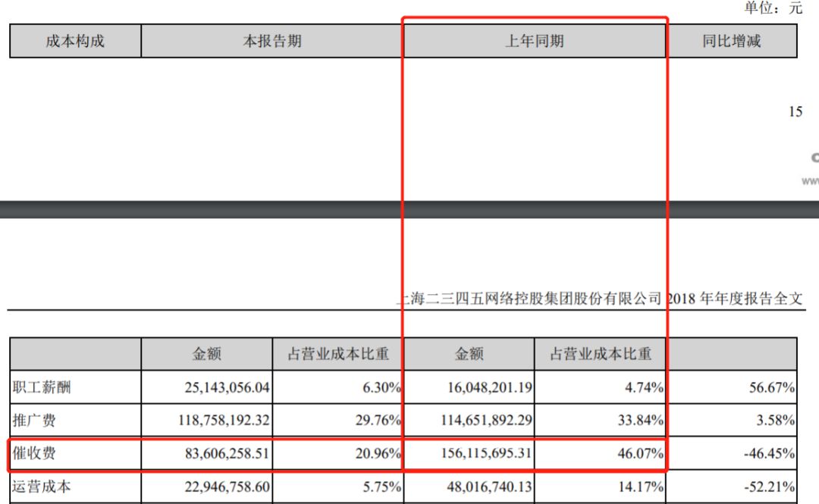
Task: Click the first 占营业成本比重 subheader
Action: coord(339,353)
